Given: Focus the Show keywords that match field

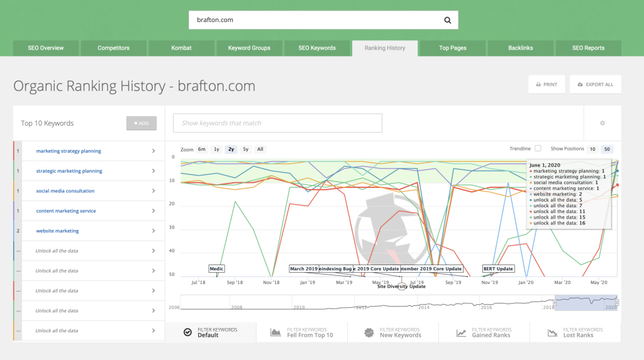Looking at the screenshot, I should click(277, 123).
